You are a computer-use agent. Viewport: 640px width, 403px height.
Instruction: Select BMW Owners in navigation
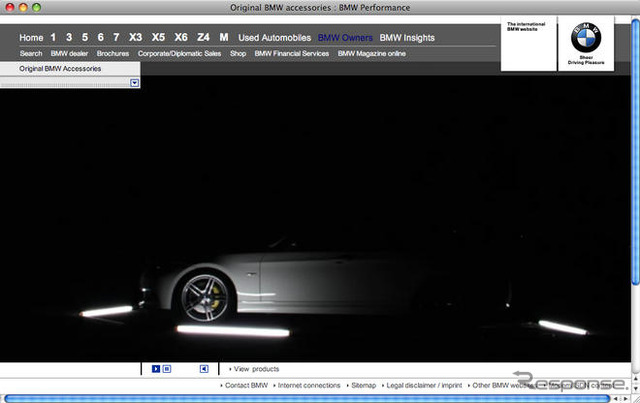point(345,38)
